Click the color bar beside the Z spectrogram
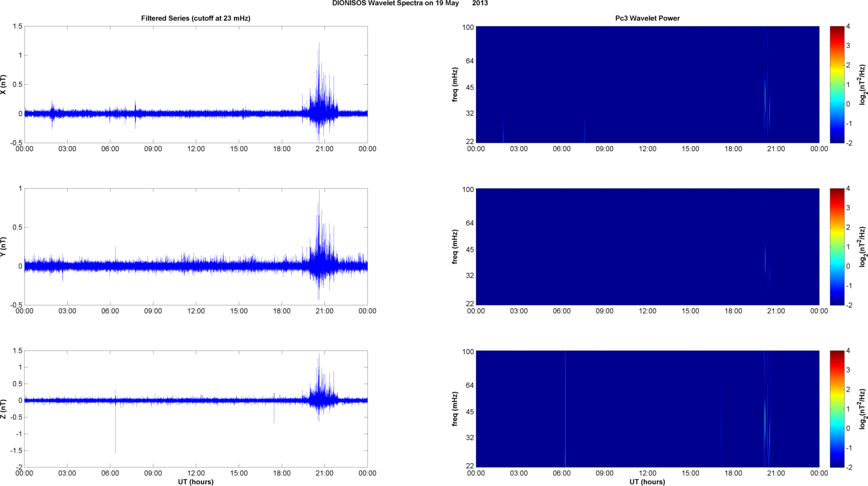The width and height of the screenshot is (868, 486). pos(837,409)
